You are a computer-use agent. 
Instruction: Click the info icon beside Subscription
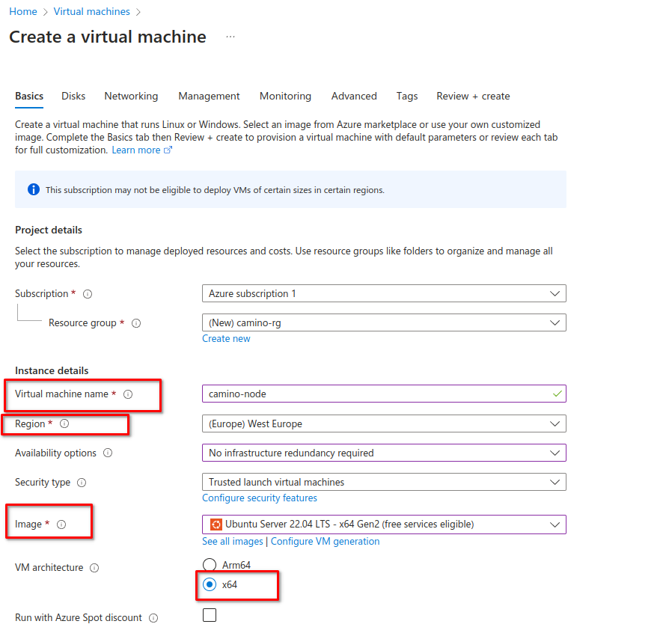88,294
